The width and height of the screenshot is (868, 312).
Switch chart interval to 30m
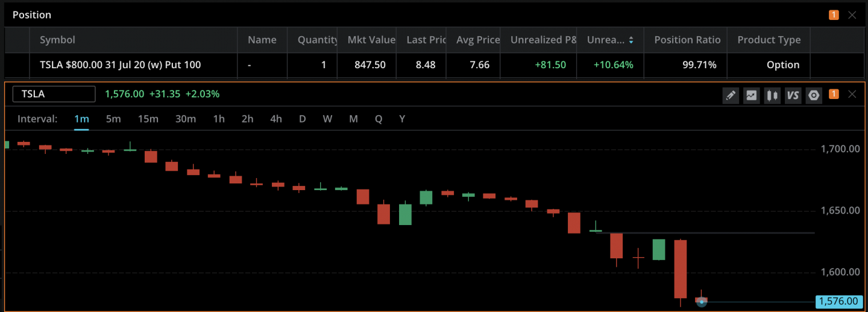click(186, 119)
